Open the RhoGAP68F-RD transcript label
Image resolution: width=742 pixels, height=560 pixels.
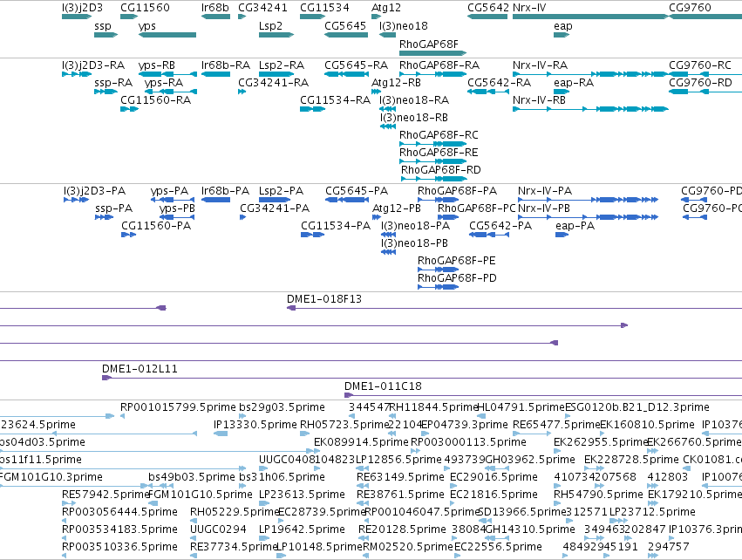[441, 170]
